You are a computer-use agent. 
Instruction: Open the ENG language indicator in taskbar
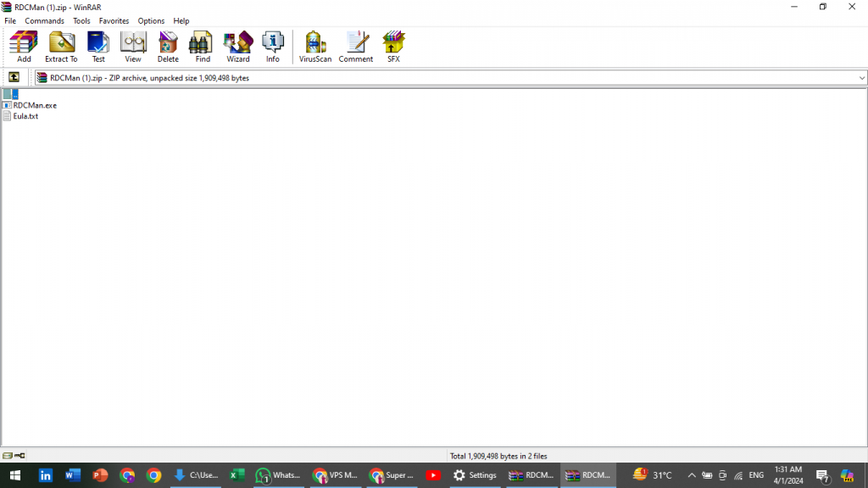pyautogui.click(x=757, y=475)
